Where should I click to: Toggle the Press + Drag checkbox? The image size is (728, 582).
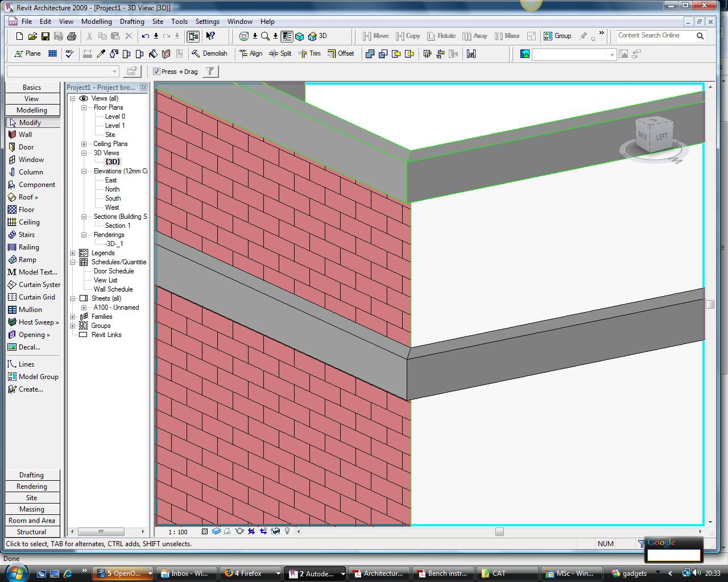click(157, 72)
